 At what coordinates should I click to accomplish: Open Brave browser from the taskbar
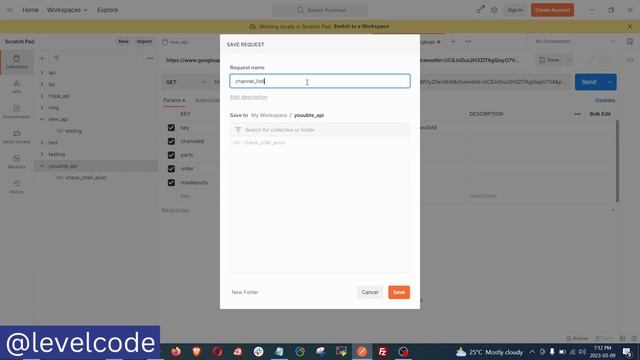196,351
